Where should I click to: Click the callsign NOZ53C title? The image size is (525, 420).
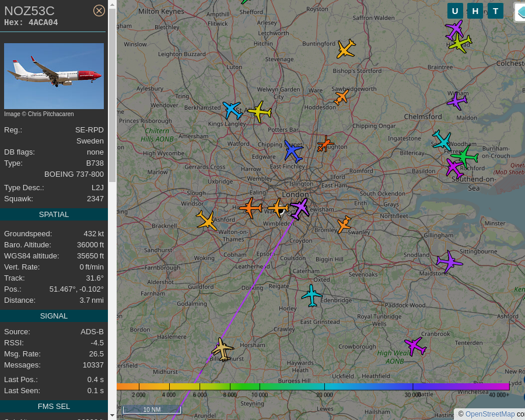point(30,11)
